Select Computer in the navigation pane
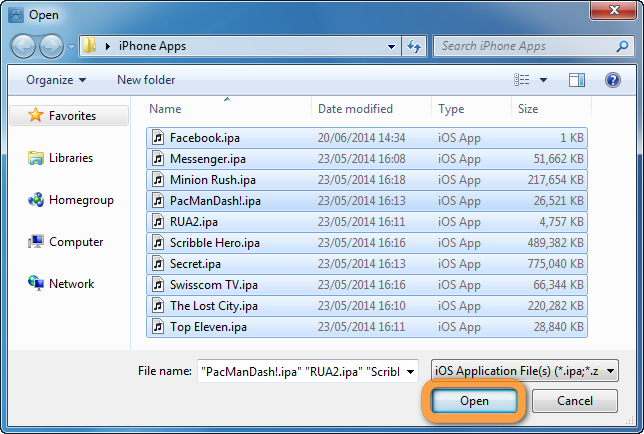 click(76, 242)
